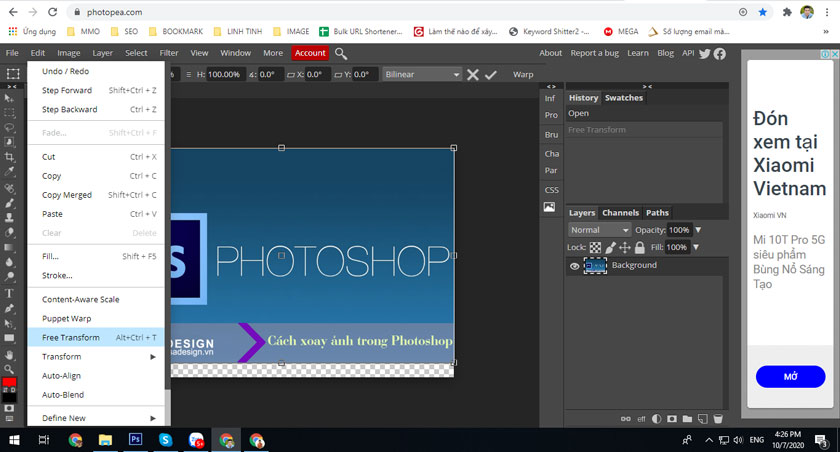The image size is (840, 452).
Task: Click the red foreground color swatch
Action: point(9,382)
